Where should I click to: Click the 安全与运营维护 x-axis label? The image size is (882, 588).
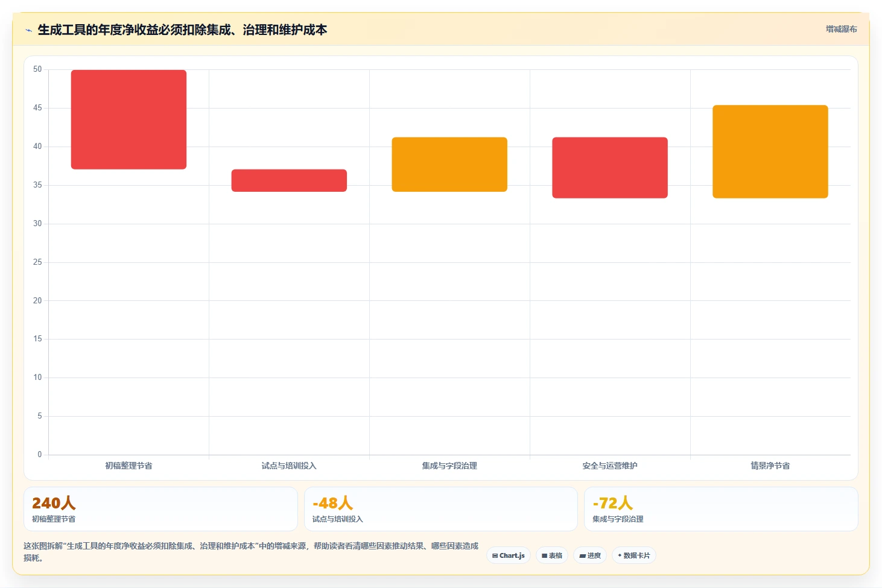pos(610,466)
